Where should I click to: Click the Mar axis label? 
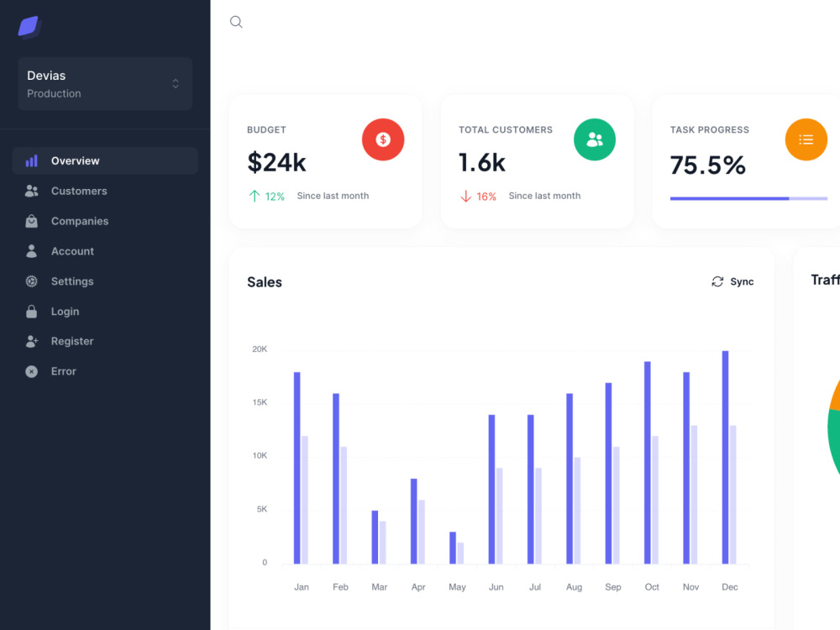380,587
